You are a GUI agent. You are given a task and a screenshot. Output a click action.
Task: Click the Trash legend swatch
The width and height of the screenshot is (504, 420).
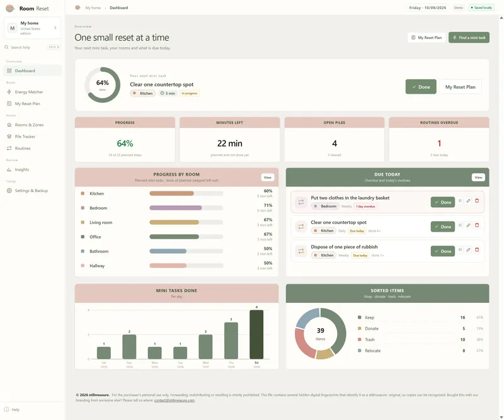pyautogui.click(x=359, y=339)
